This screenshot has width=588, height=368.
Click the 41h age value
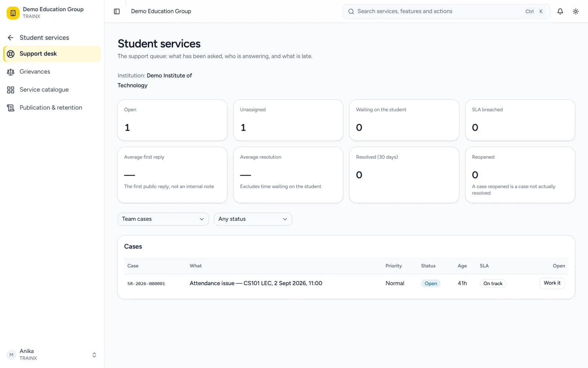(462, 283)
